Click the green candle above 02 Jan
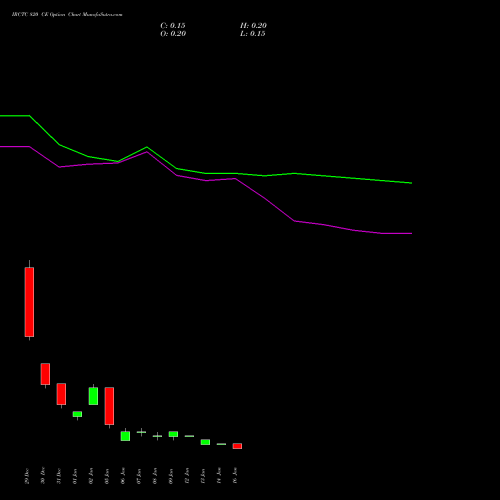The width and height of the screenshot is (500, 500). pyautogui.click(x=93, y=396)
